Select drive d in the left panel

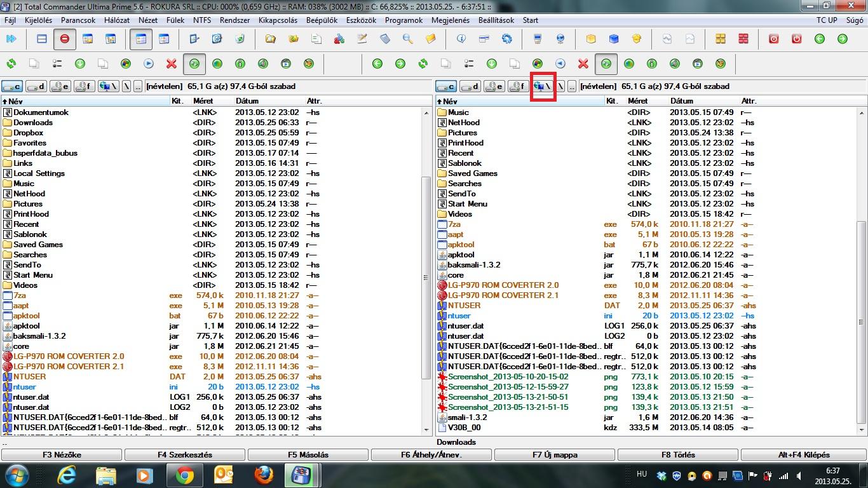pos(36,86)
